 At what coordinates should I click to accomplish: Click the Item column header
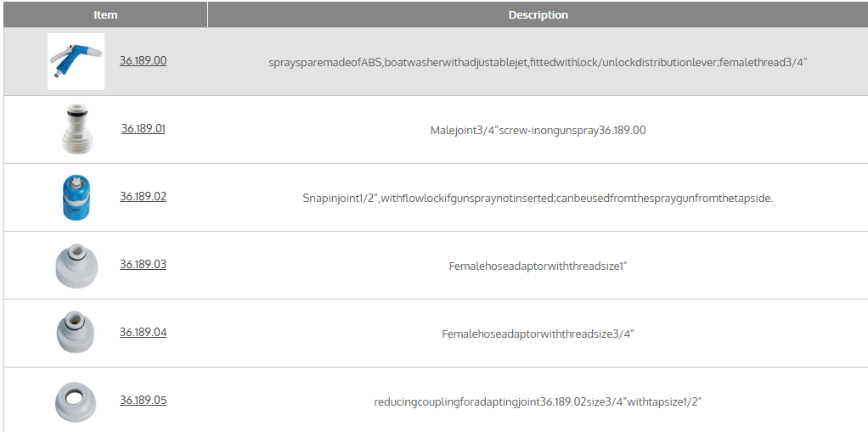point(105,15)
